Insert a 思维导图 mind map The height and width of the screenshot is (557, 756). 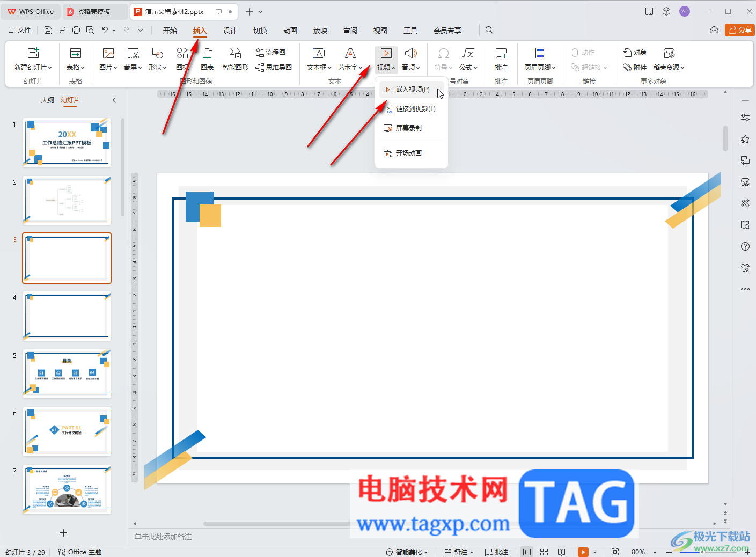click(274, 68)
